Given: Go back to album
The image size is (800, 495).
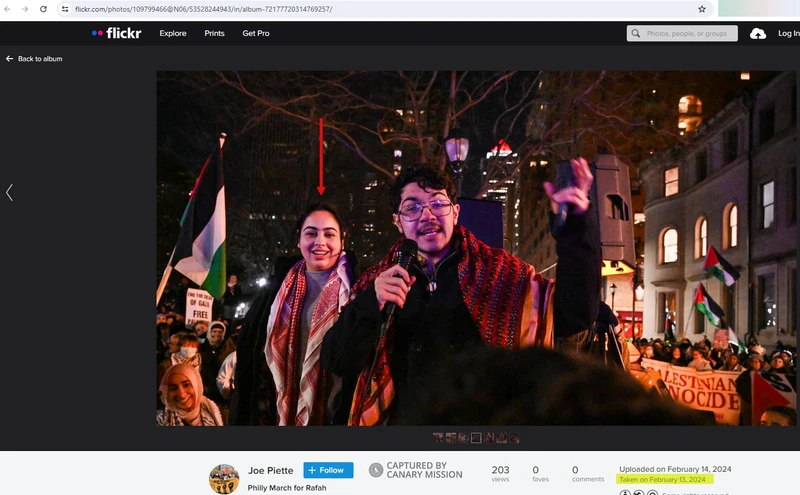Looking at the screenshot, I should [34, 59].
